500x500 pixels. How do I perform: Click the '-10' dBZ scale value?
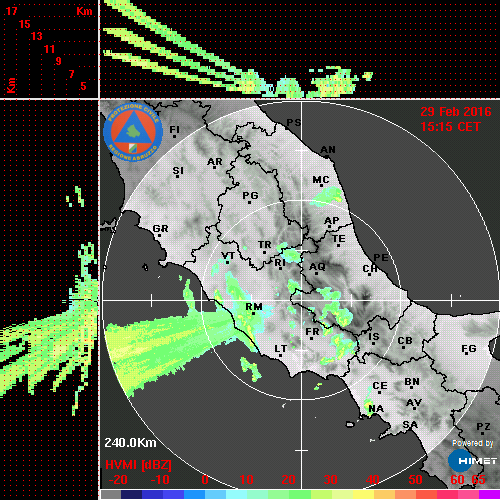(160, 480)
